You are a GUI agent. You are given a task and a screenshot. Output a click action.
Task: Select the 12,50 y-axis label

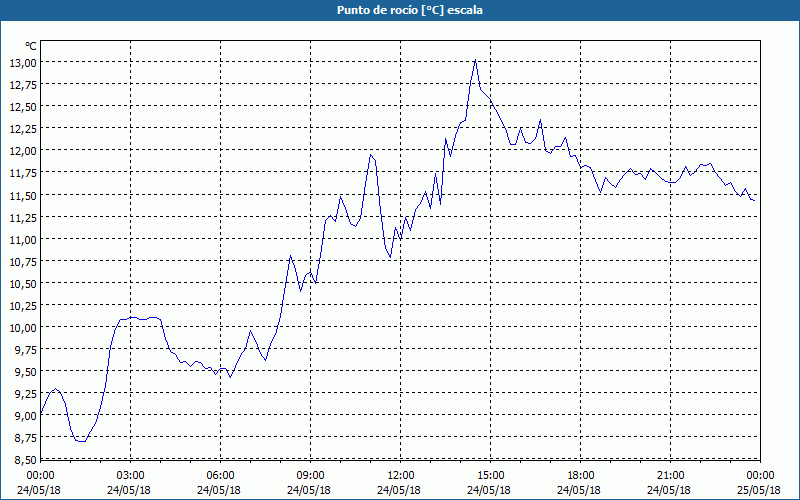[23, 107]
